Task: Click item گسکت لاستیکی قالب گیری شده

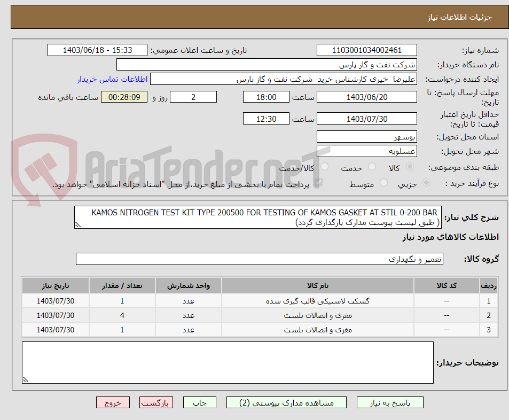Action: [318, 301]
